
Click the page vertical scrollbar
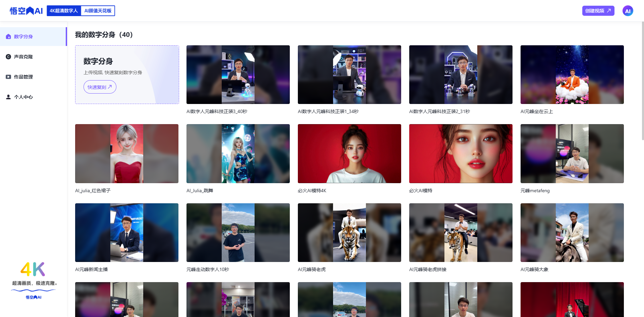642,81
